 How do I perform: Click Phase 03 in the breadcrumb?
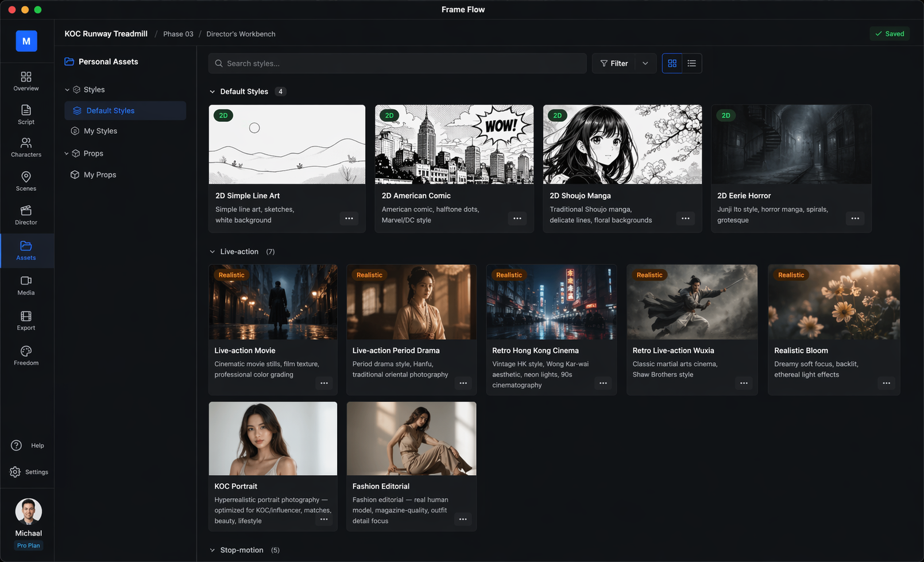click(x=178, y=34)
